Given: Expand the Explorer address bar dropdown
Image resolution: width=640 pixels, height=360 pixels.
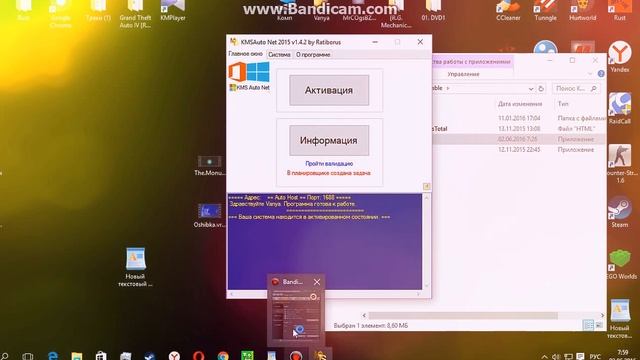Looking at the screenshot, I should point(531,89).
